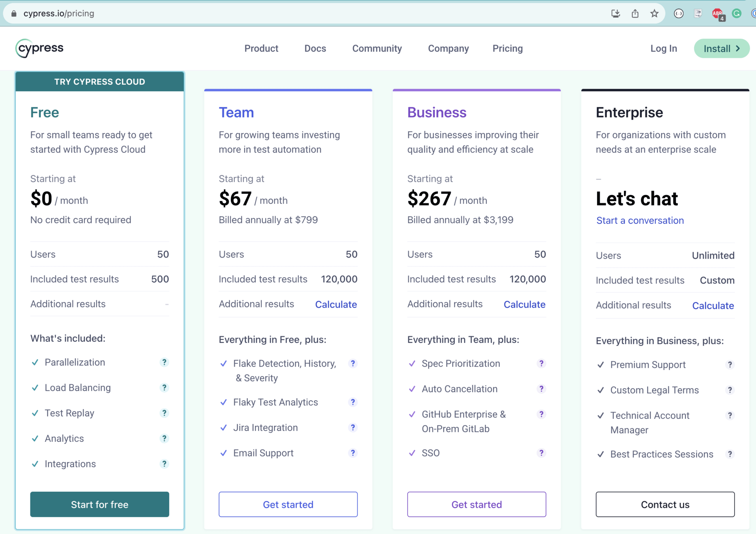Image resolution: width=756 pixels, height=534 pixels.
Task: Click the $67 / month price
Action: (x=253, y=199)
